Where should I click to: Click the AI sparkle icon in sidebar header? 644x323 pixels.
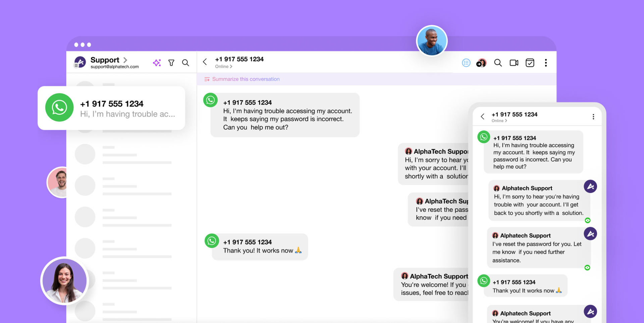157,63
